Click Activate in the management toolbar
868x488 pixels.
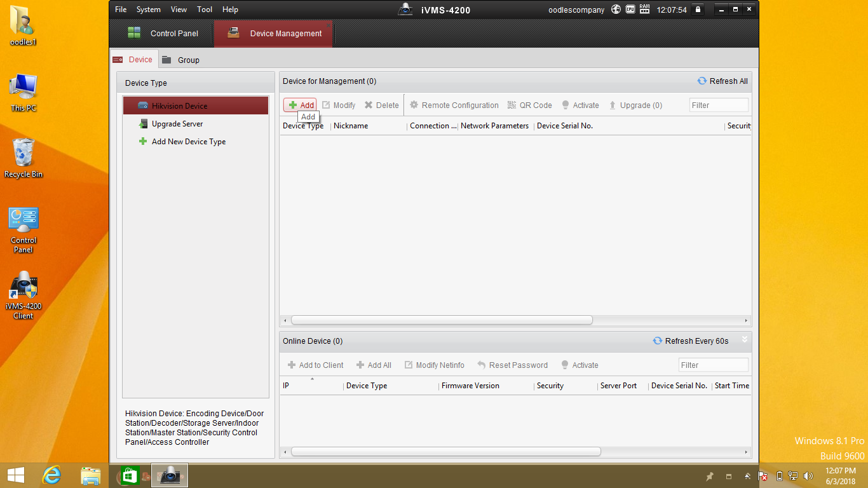pos(580,105)
